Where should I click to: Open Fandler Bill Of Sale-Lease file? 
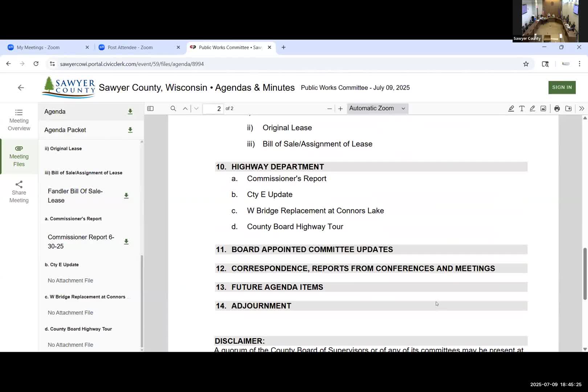point(75,196)
